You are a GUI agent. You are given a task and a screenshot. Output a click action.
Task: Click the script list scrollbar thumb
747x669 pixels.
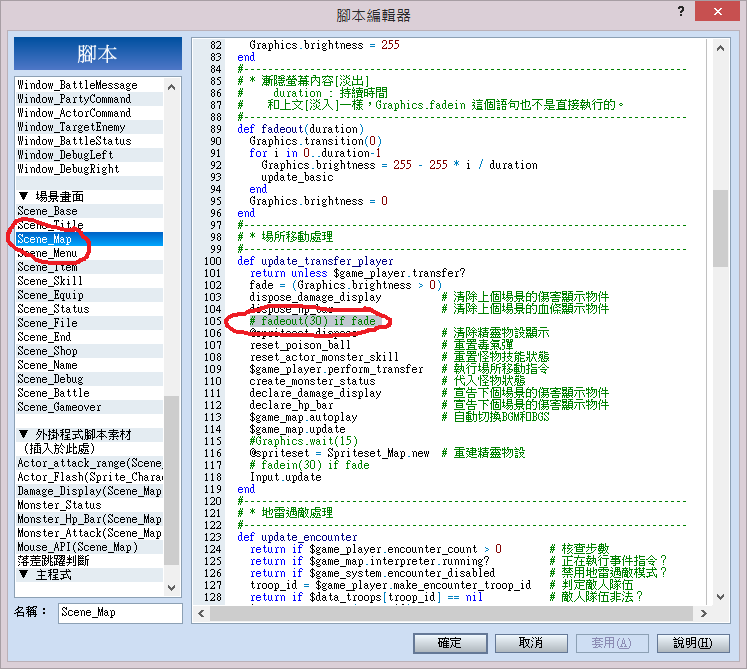pos(172,480)
